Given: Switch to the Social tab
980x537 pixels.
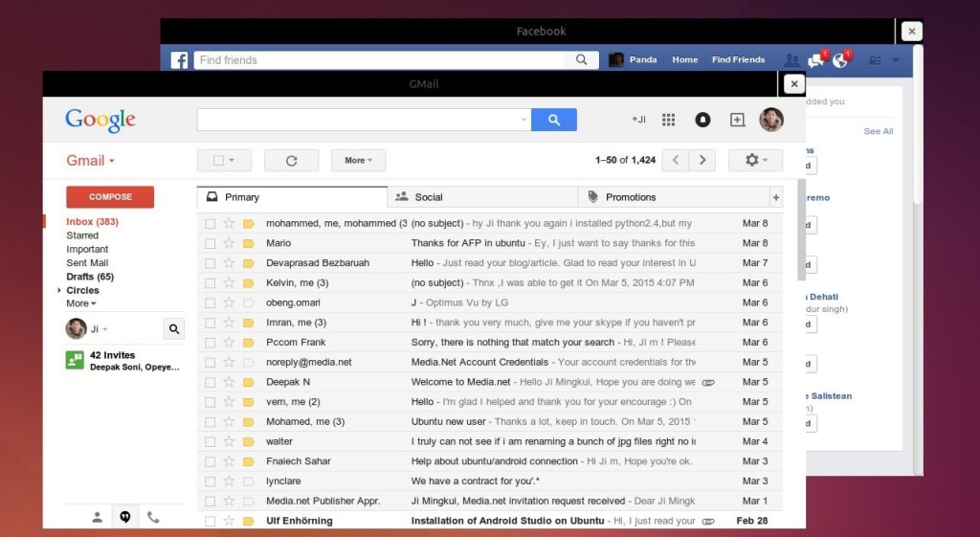Looking at the screenshot, I should coord(482,197).
